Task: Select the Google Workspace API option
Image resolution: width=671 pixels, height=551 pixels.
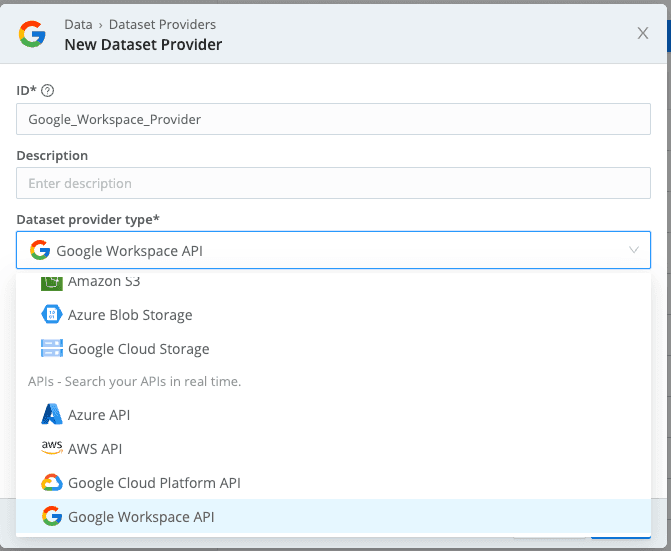Action: point(141,517)
